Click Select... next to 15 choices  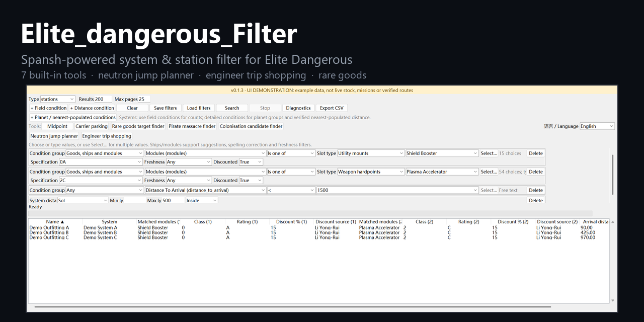coord(489,153)
